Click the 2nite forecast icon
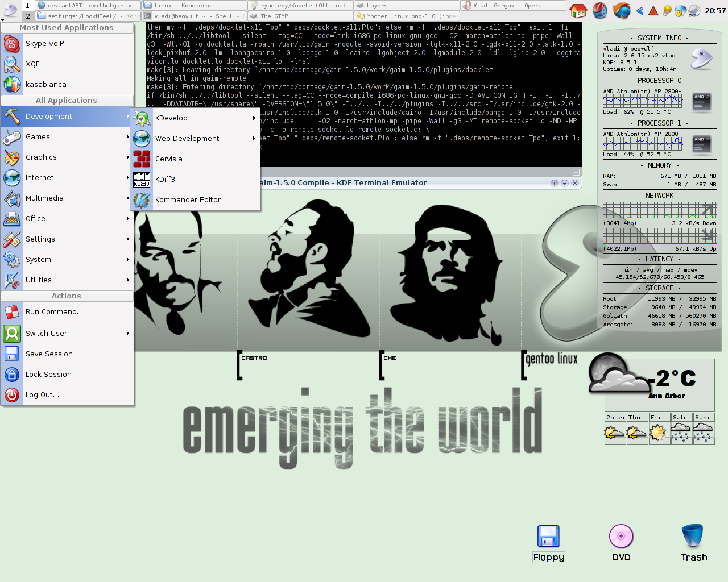Screen dimensions: 728x582 point(614,433)
